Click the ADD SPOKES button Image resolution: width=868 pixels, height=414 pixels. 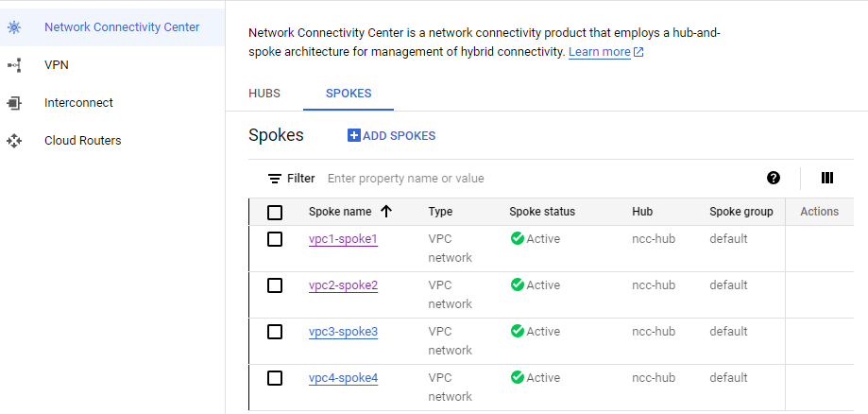tap(392, 136)
